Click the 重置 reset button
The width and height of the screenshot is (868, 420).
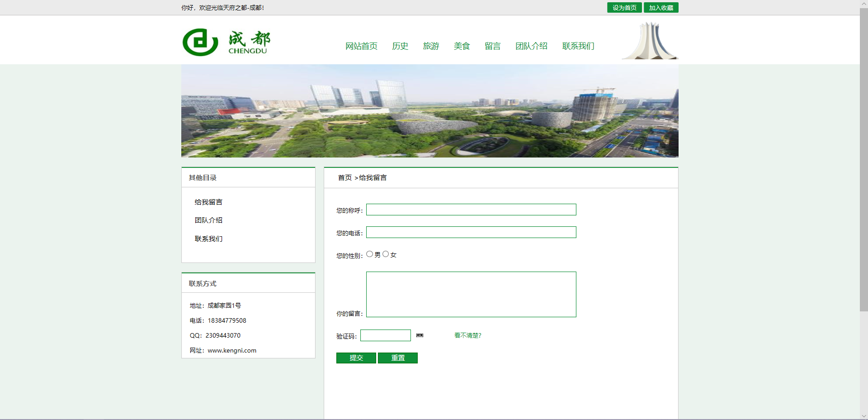pos(398,358)
